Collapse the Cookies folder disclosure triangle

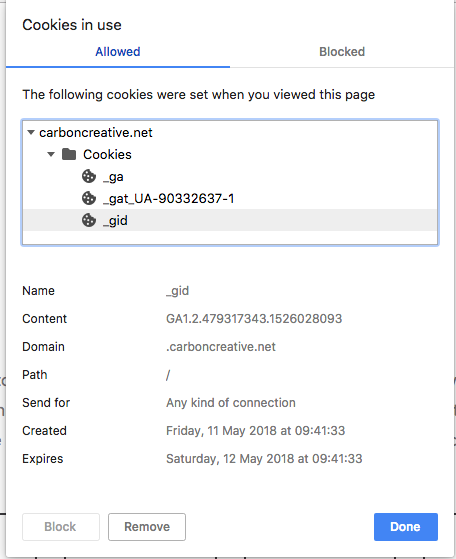click(51, 154)
